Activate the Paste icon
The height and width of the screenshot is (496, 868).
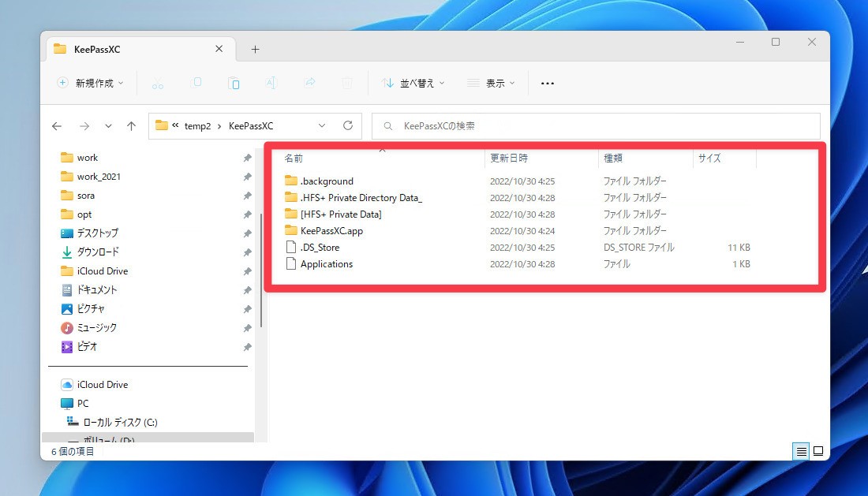(x=234, y=83)
